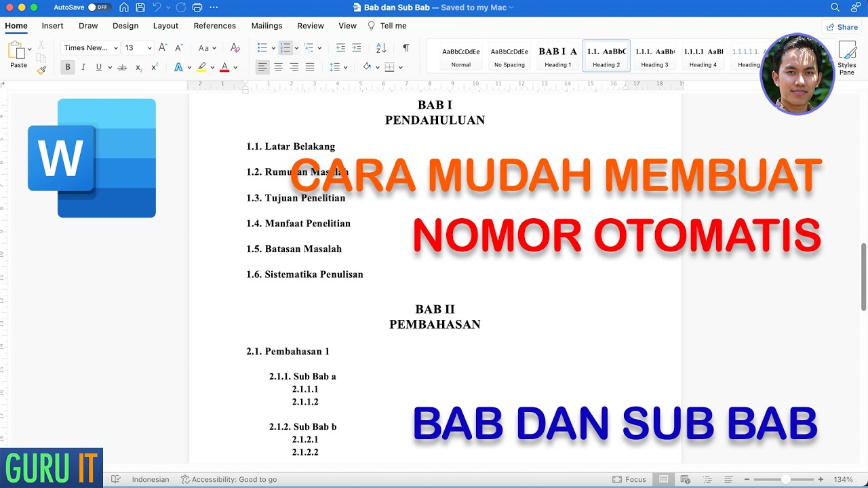Redo using the circular arrow icon
The height and width of the screenshot is (488, 868).
[x=180, y=7]
